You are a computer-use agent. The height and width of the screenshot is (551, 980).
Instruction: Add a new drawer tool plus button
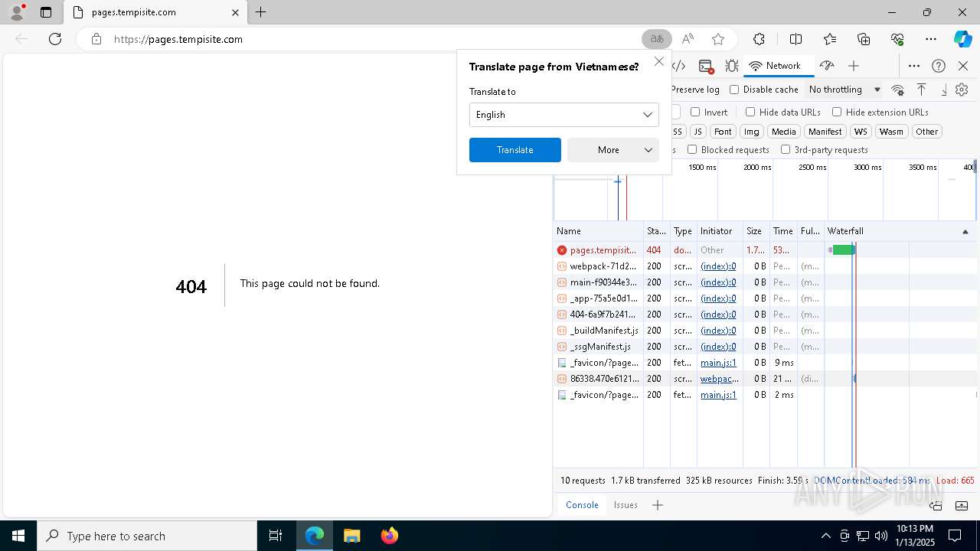coord(657,505)
